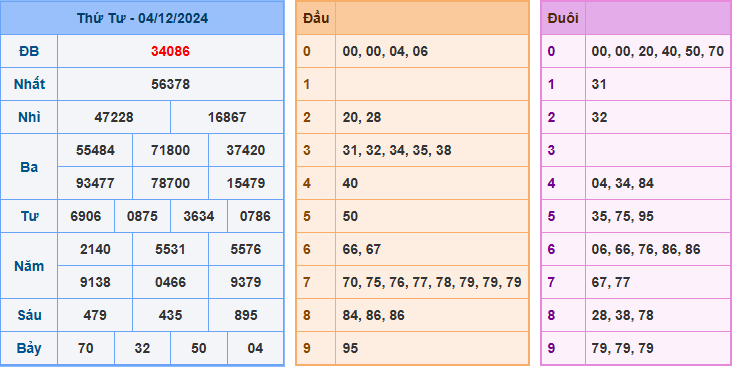Click 70 in the Bảy row
This screenshot has width=732, height=367.
[x=86, y=348]
